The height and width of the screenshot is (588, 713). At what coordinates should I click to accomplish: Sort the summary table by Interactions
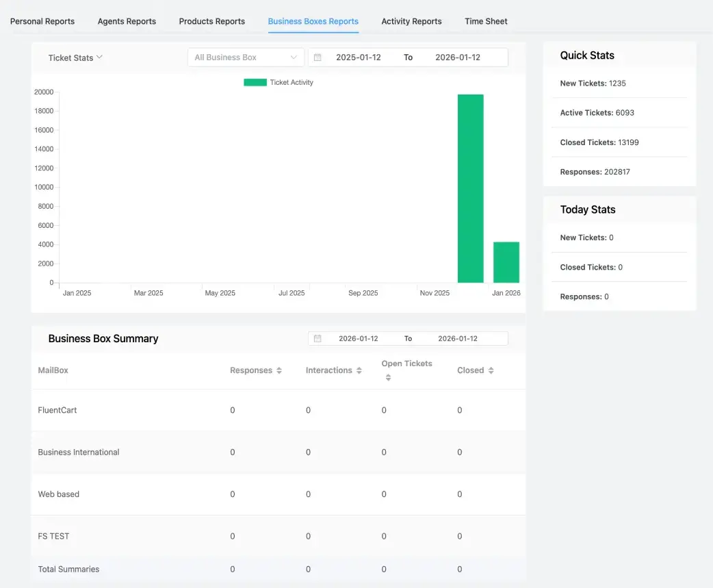coord(359,370)
